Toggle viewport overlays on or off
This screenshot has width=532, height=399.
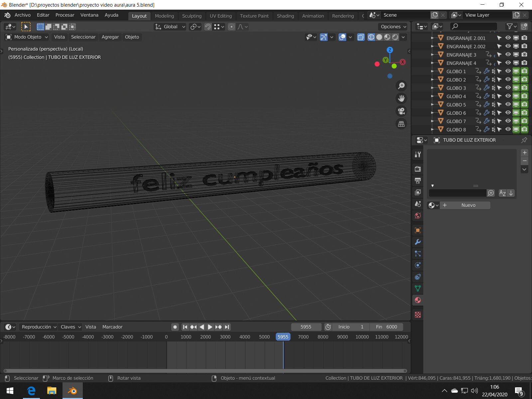pyautogui.click(x=342, y=37)
